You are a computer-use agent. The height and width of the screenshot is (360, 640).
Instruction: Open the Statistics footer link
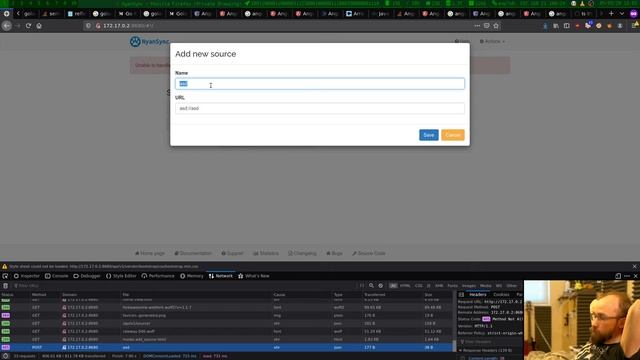pos(266,253)
